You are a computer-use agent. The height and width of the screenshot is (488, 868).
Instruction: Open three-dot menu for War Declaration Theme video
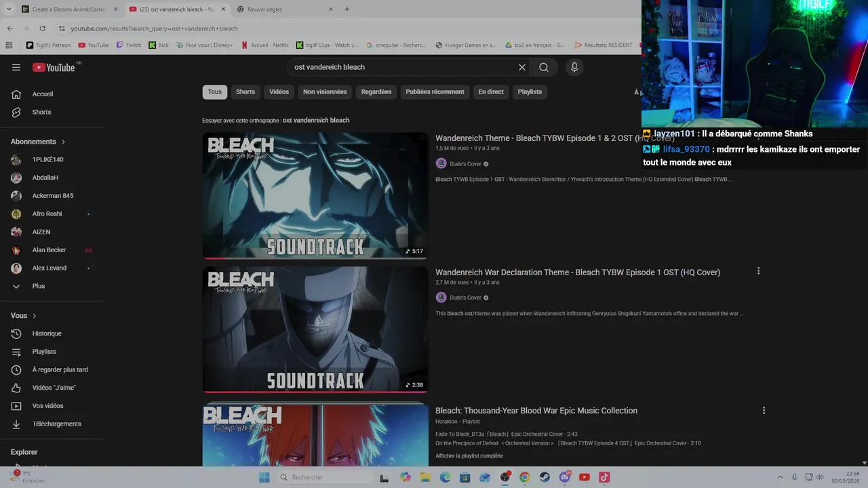[x=758, y=271]
